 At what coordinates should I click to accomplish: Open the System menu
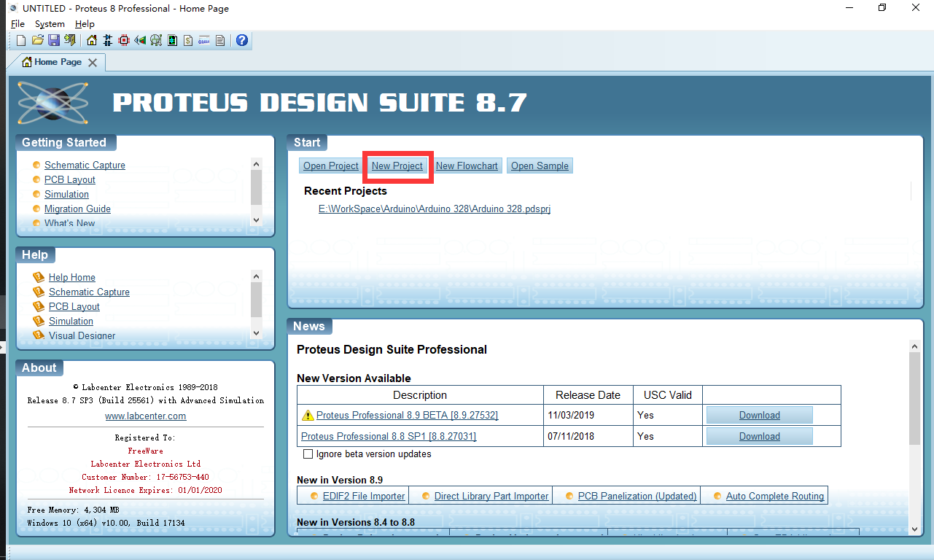tap(50, 24)
